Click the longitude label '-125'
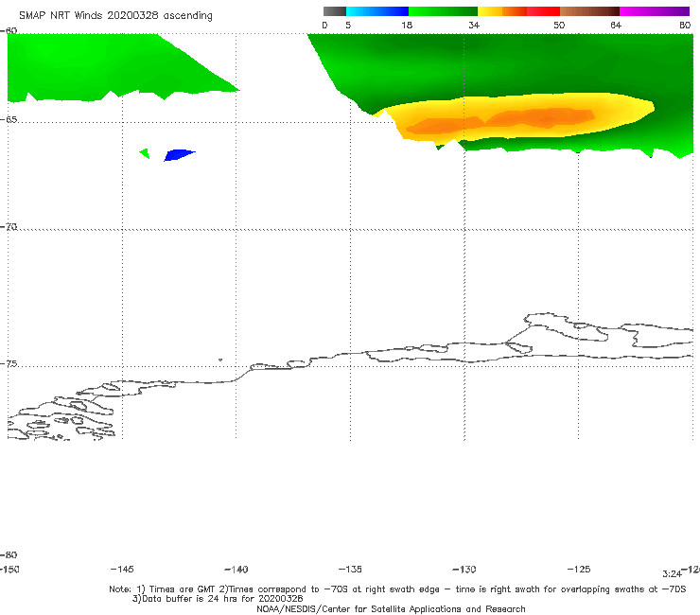The width and height of the screenshot is (700, 615). (x=579, y=569)
